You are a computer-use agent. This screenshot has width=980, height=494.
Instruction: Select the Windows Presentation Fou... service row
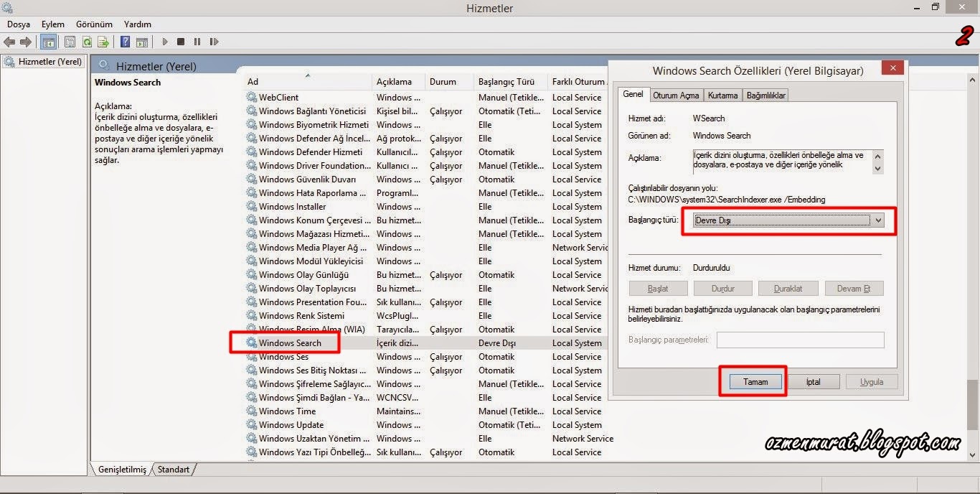tap(427, 302)
